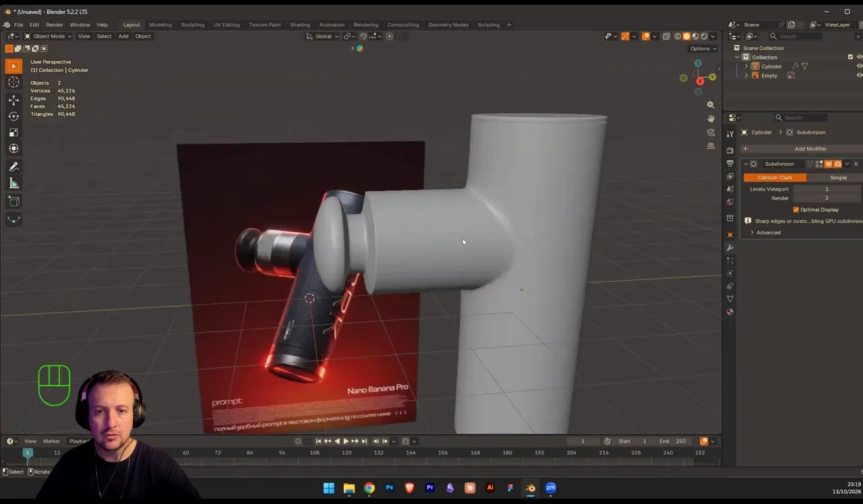Screen dimensions: 863x504
Task: Toggle X-Ray in the viewport header
Action: 666,36
